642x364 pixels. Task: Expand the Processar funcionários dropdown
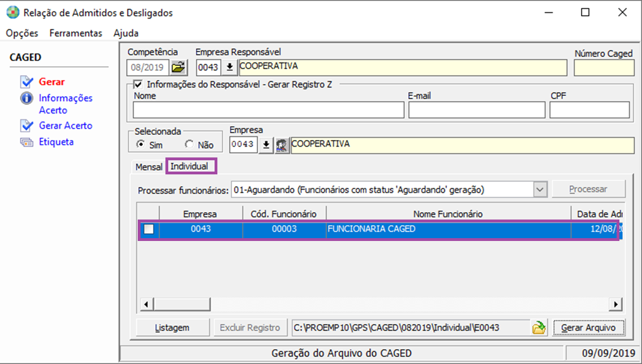(540, 190)
